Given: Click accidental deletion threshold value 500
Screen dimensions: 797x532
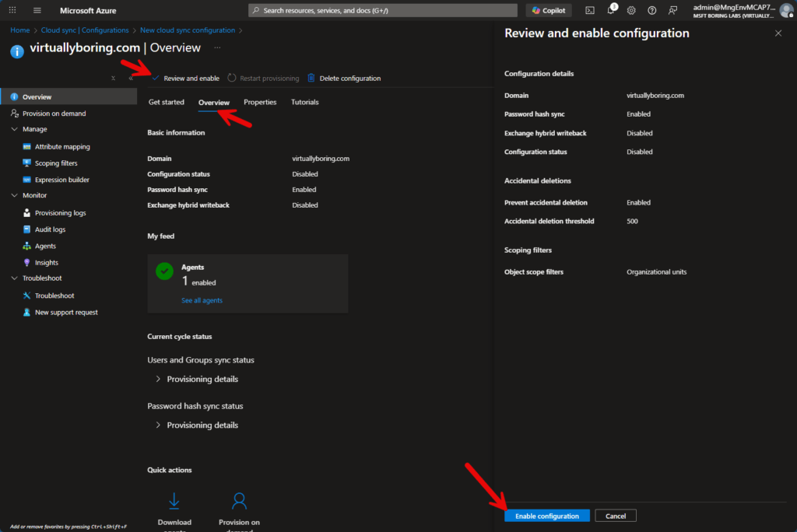Looking at the screenshot, I should coord(632,221).
